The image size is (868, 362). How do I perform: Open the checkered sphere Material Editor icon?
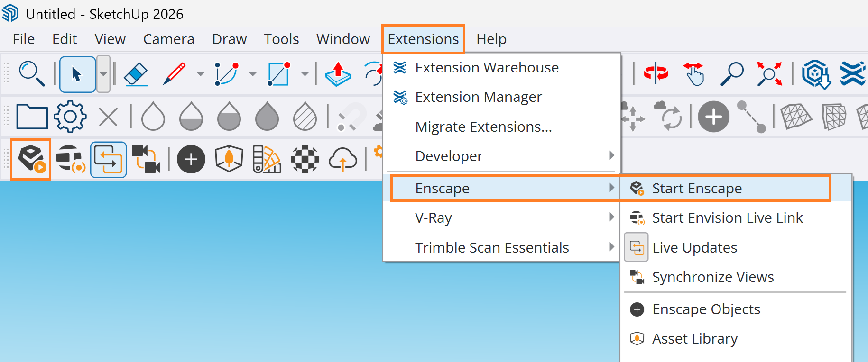pos(305,159)
